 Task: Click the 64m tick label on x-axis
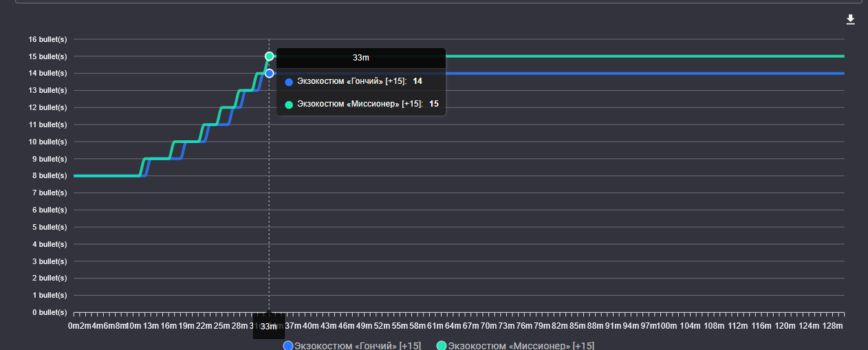pos(453,325)
